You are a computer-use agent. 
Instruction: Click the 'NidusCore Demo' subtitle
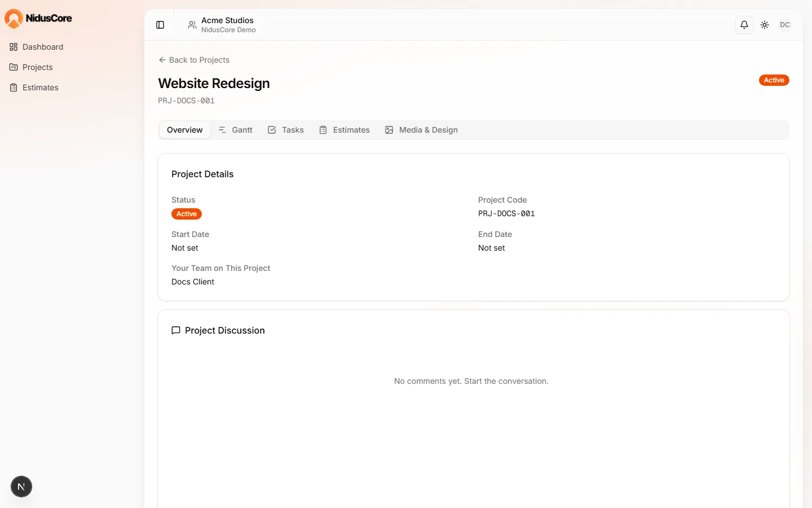[x=228, y=30]
